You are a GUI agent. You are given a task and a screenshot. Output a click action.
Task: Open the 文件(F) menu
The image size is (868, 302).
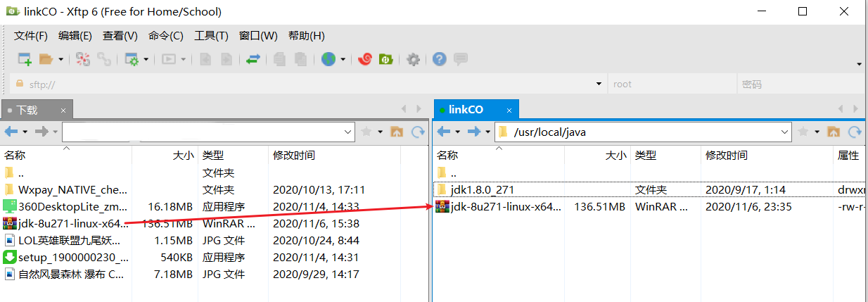[31, 36]
